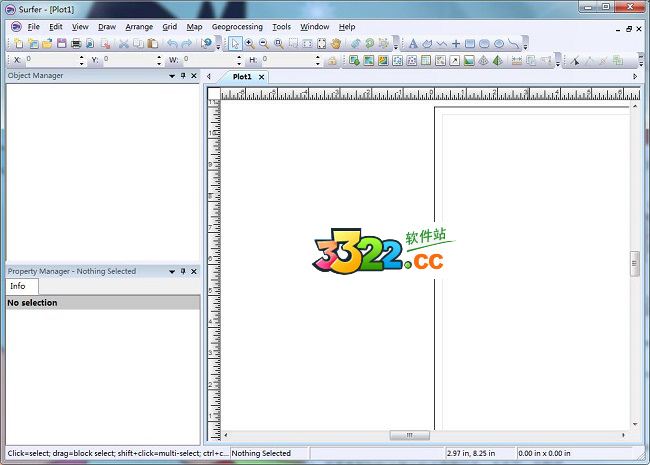Select the Rectangle drawing tool
This screenshot has height=465, width=650.
(x=470, y=43)
